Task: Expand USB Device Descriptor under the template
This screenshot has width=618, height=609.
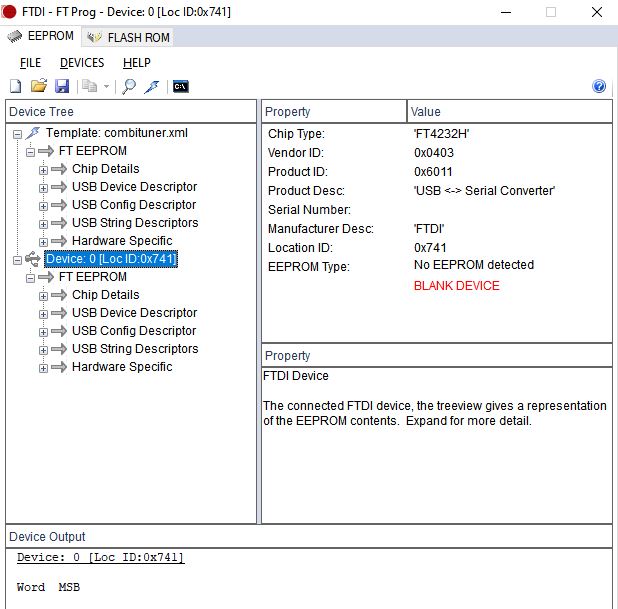Action: (x=43, y=188)
